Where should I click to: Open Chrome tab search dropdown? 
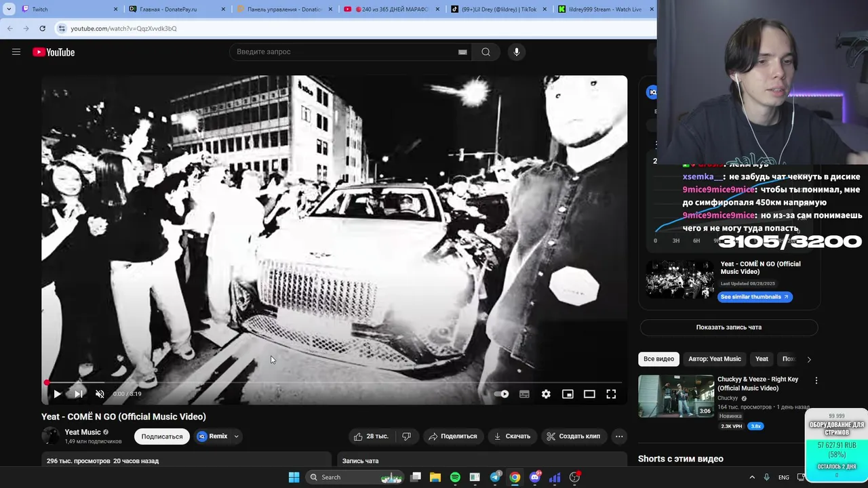(9, 9)
